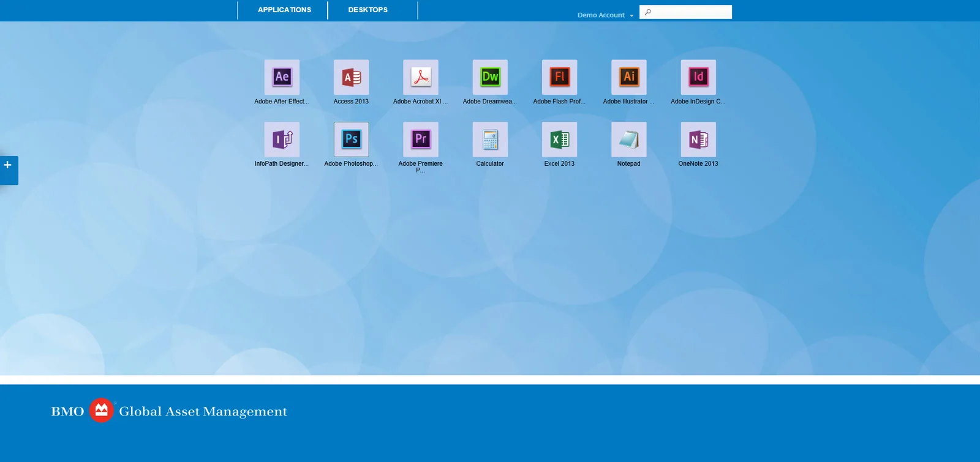The width and height of the screenshot is (980, 462).
Task: Click the search magnifier icon
Action: [647, 12]
